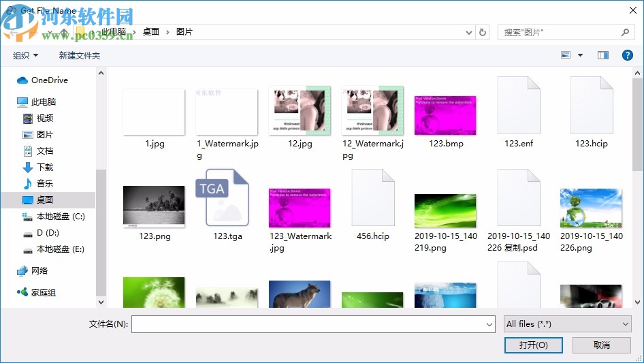This screenshot has width=644, height=363.
Task: Open help via the question mark icon
Action: click(x=627, y=55)
